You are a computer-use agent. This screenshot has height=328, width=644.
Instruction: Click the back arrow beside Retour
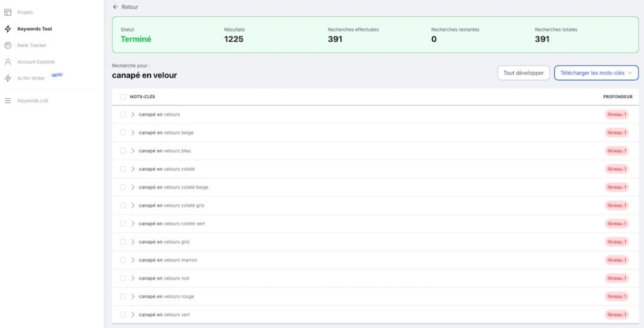pos(116,7)
